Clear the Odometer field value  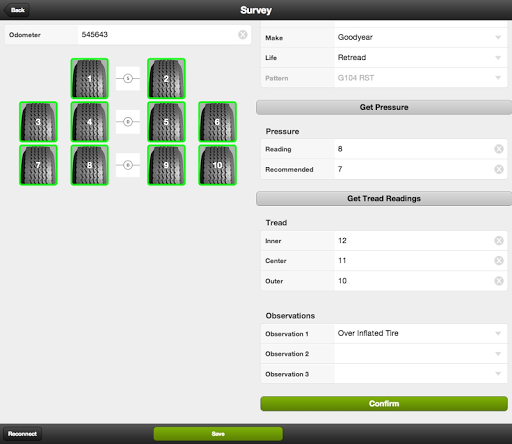(243, 34)
